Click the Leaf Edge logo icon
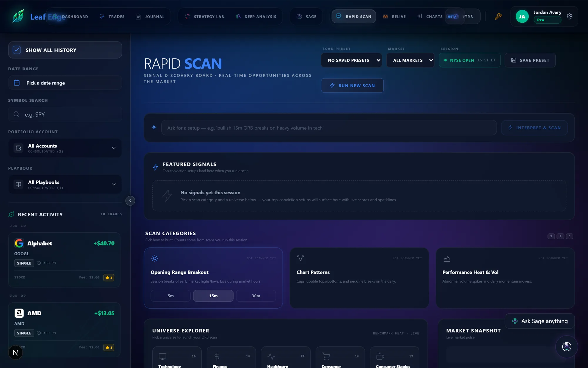 coord(18,16)
